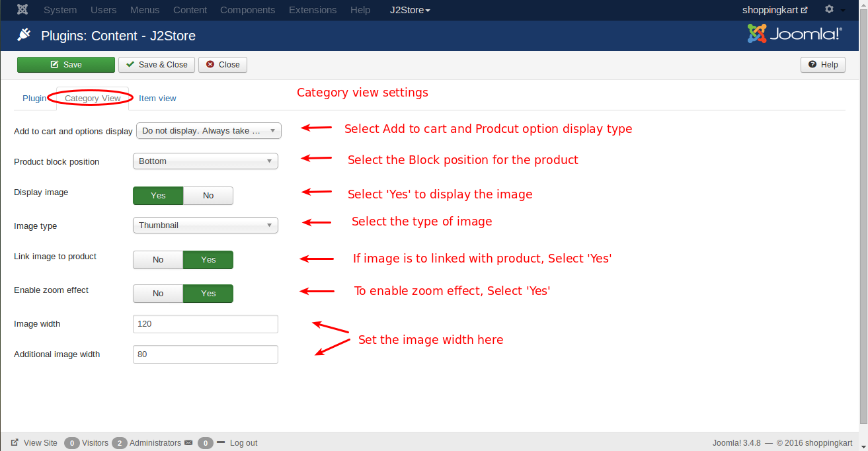Open the System menu
This screenshot has height=451, width=868.
(x=60, y=10)
